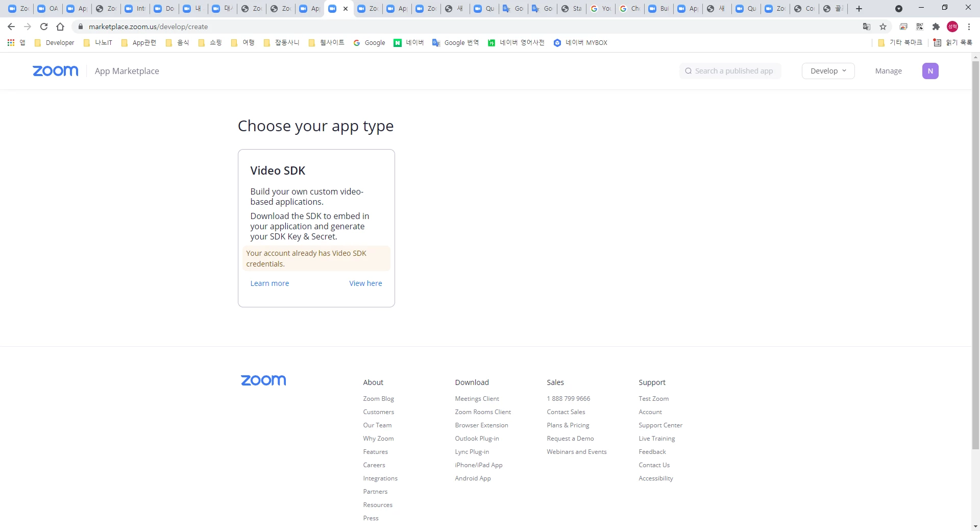Image resolution: width=980 pixels, height=531 pixels.
Task: Open the Google bookmark
Action: click(369, 43)
